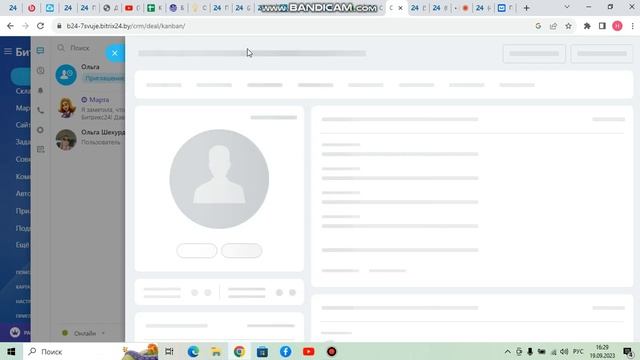Reload the browser page

[40, 26]
